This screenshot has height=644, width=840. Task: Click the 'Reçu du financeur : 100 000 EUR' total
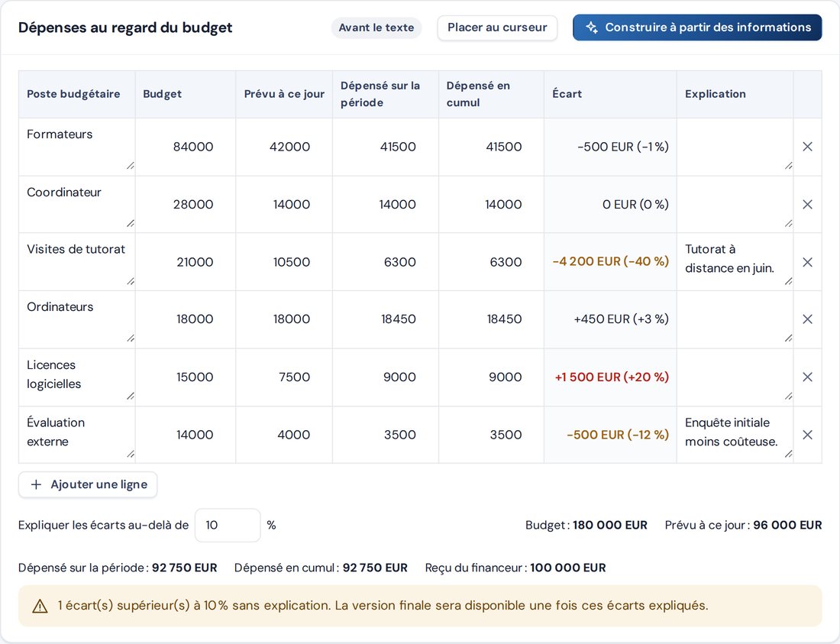click(515, 568)
